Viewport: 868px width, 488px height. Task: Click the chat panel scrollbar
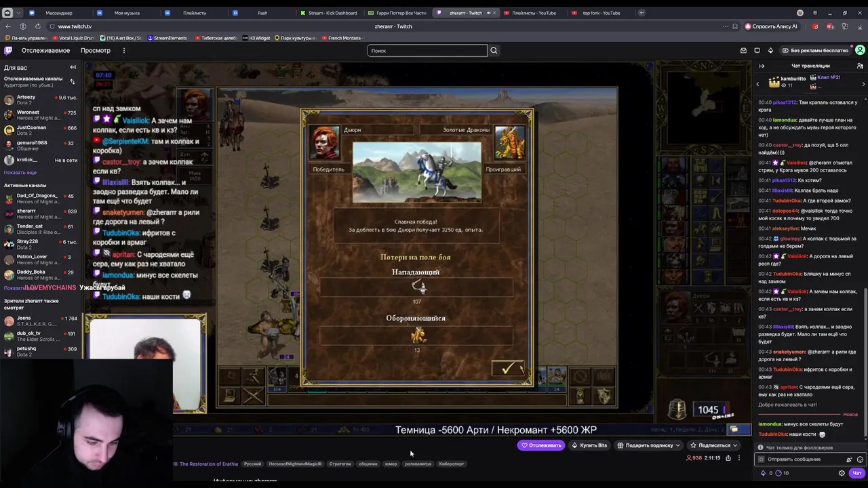[866, 363]
